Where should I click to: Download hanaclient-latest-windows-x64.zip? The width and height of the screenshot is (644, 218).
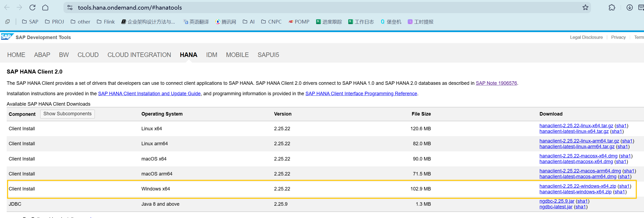point(575,192)
